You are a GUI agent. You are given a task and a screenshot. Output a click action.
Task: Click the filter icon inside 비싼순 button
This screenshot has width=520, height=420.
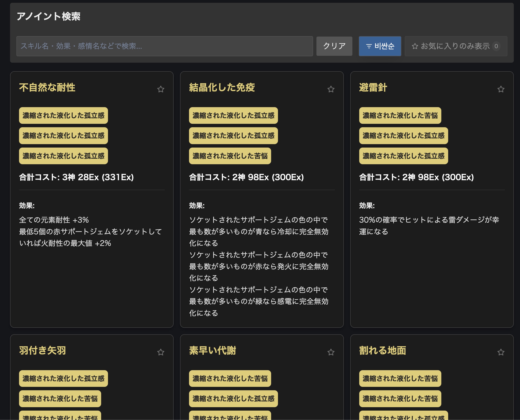(x=369, y=46)
